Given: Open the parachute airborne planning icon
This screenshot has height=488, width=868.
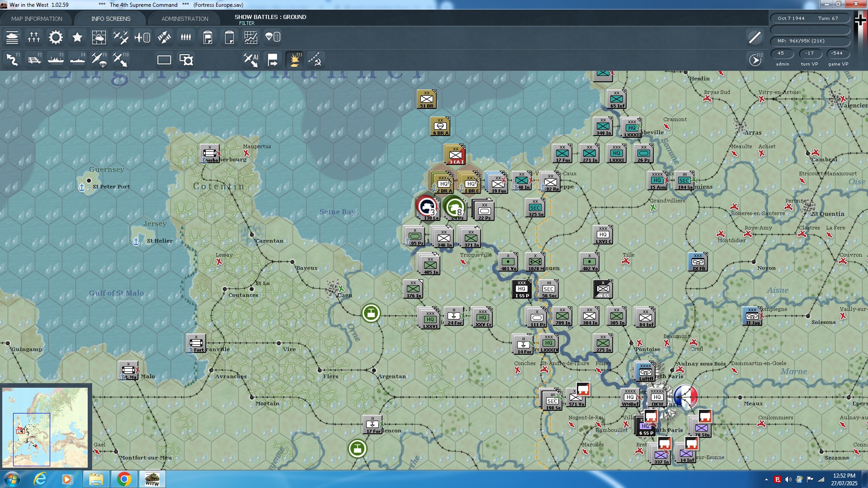Looking at the screenshot, I should [273, 37].
